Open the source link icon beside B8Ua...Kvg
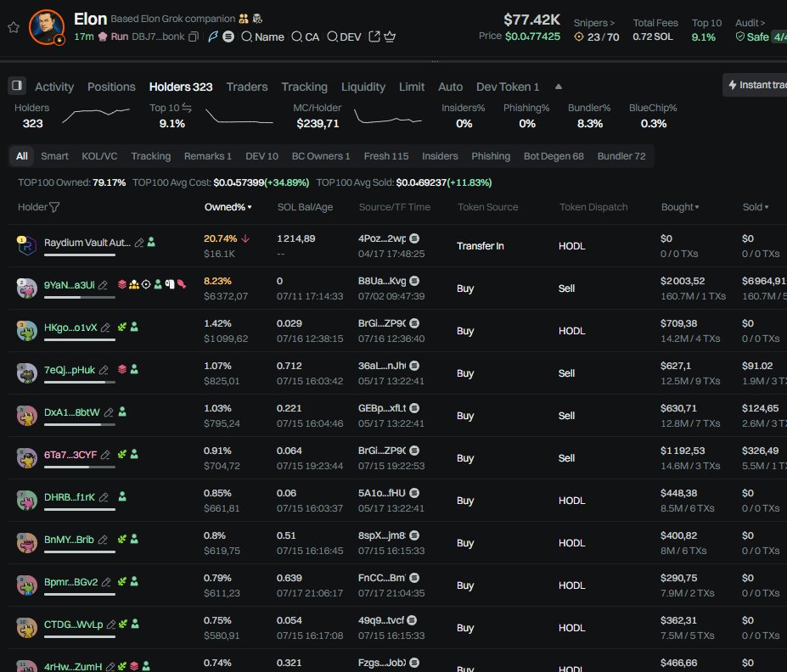Viewport: 787px width, 672px height. coord(414,281)
